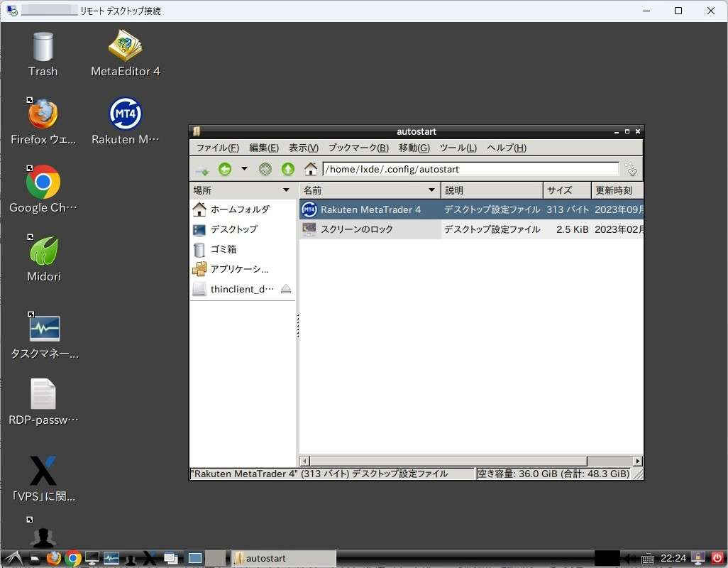
Task: Click the new tab toolbar icon in autostart
Action: tap(202, 170)
